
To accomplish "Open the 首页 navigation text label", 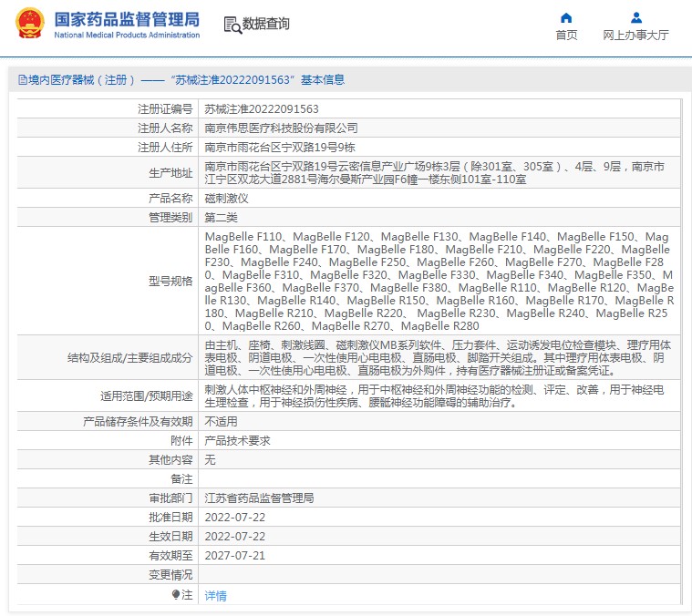I will click(x=566, y=36).
